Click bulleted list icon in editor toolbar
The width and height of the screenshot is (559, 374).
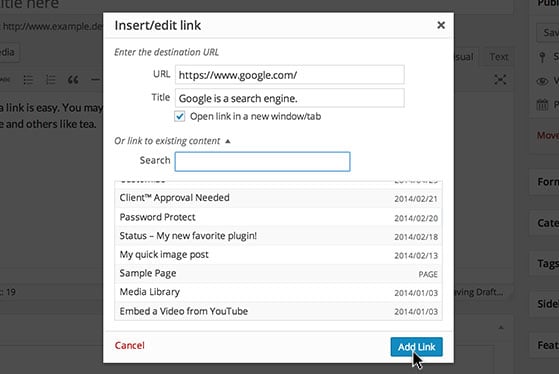point(28,80)
